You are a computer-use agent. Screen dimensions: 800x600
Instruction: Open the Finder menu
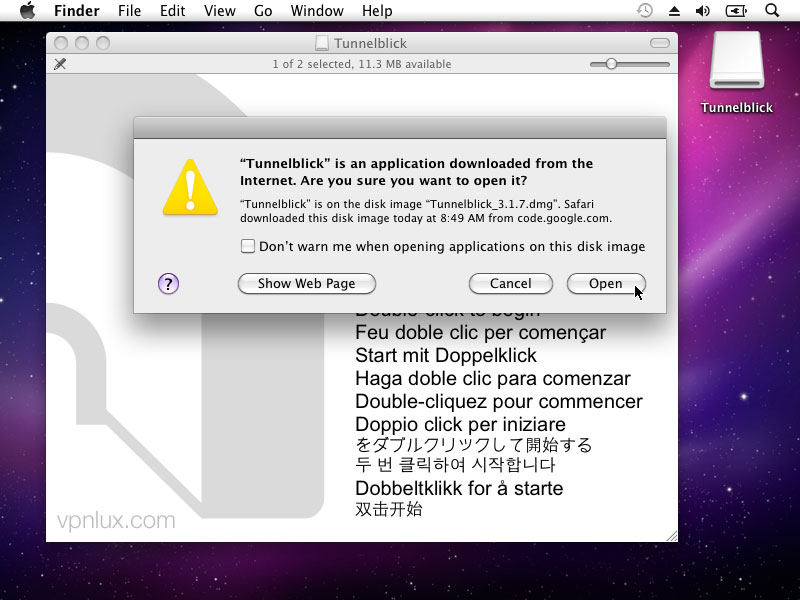coord(77,11)
